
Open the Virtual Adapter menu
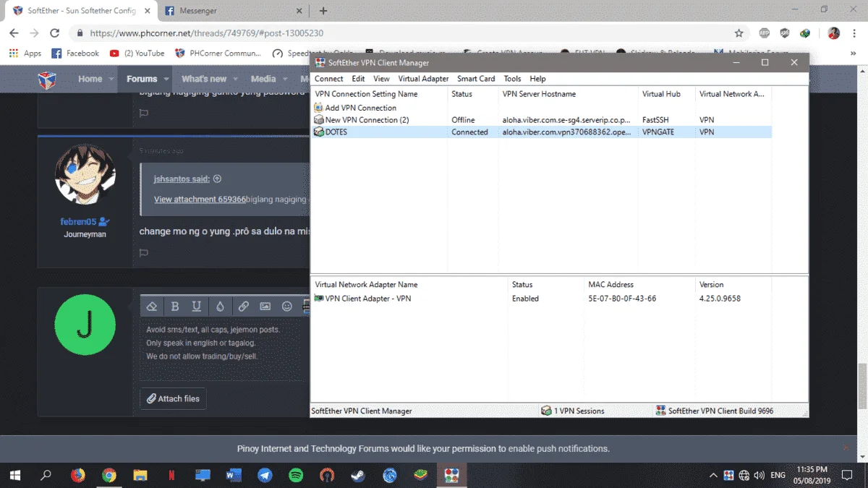click(x=423, y=79)
